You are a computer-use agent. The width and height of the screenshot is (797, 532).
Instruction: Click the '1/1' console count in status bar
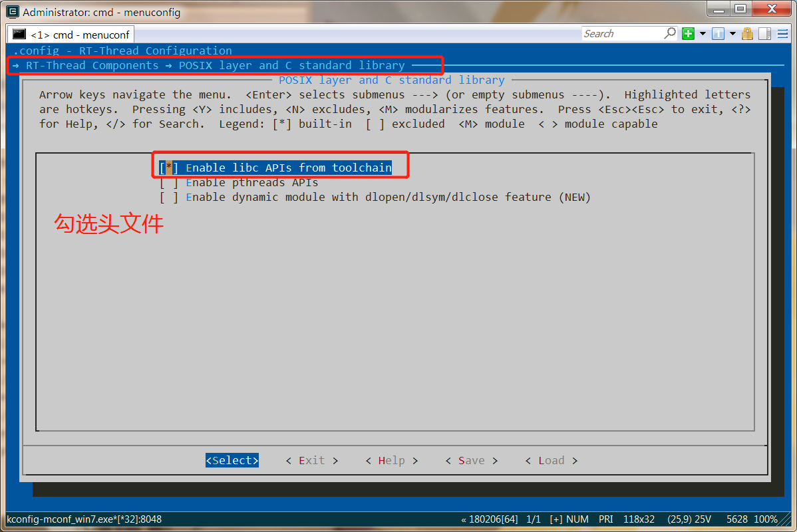[533, 519]
